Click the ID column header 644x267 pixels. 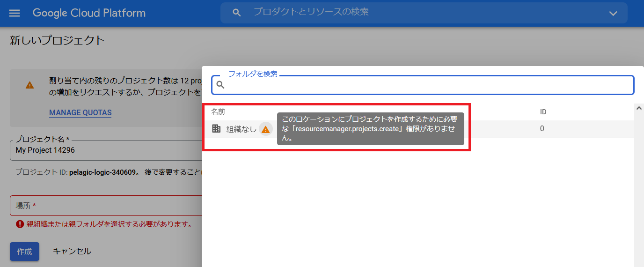(543, 112)
